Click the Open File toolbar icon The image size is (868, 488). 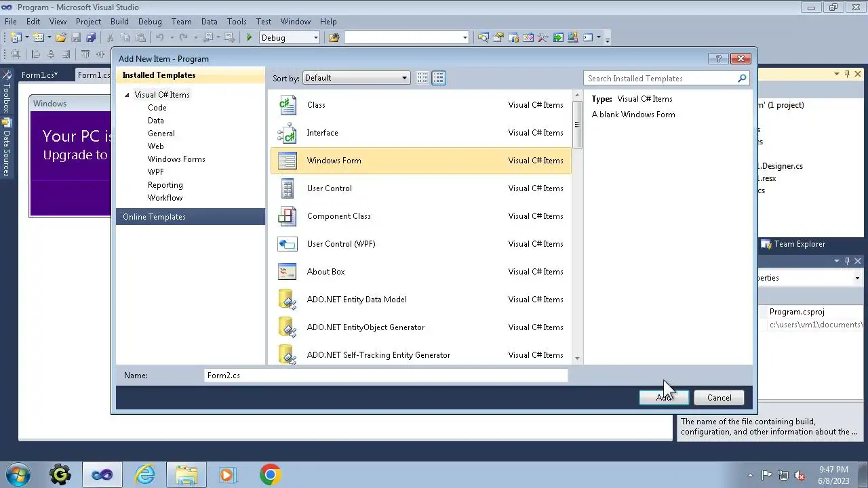(61, 38)
